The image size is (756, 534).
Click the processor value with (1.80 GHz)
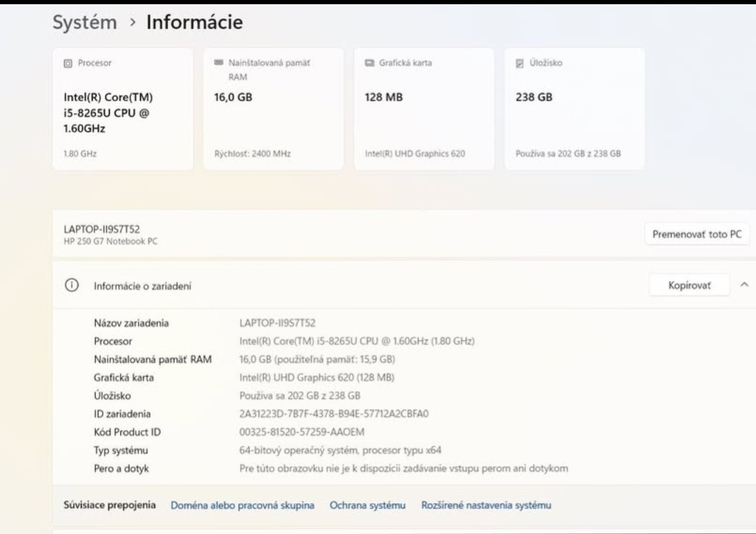coord(357,341)
